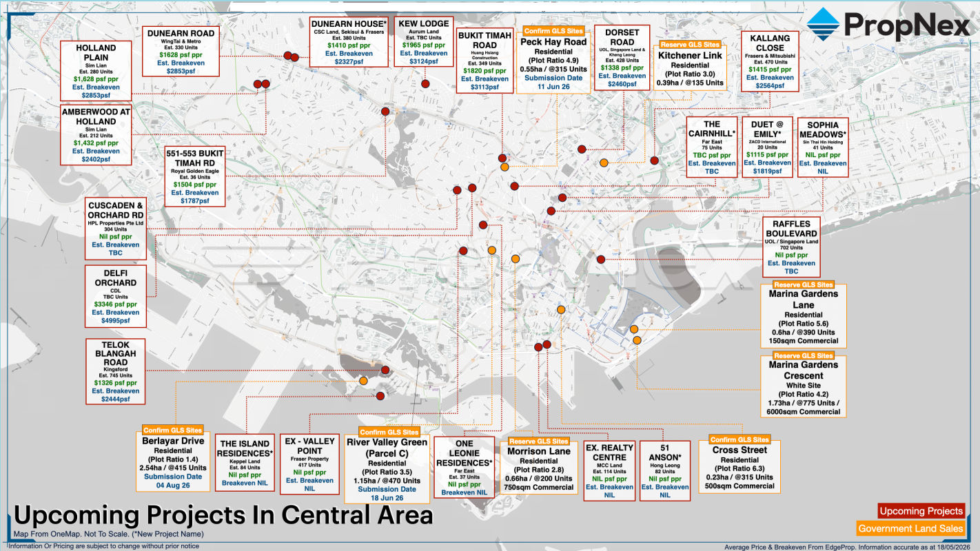The height and width of the screenshot is (551, 980).
Task: Click the $1338 psf ppr price
Action: coord(622,67)
